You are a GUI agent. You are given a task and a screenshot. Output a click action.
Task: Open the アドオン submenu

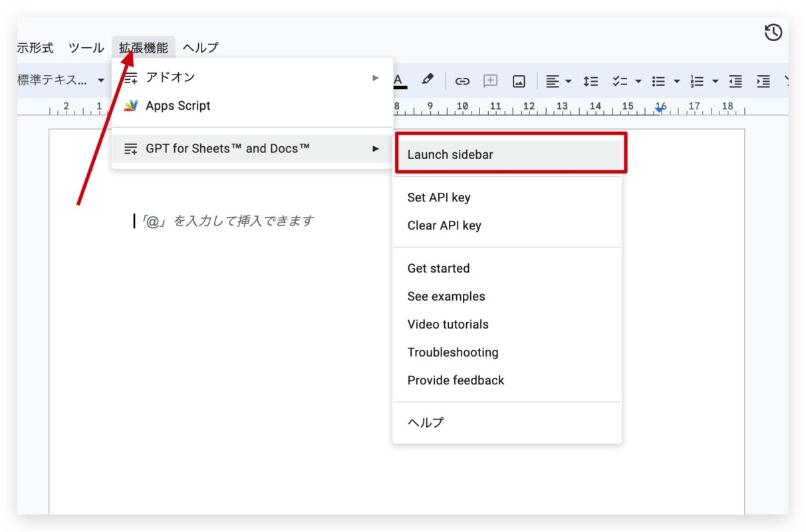pyautogui.click(x=253, y=77)
